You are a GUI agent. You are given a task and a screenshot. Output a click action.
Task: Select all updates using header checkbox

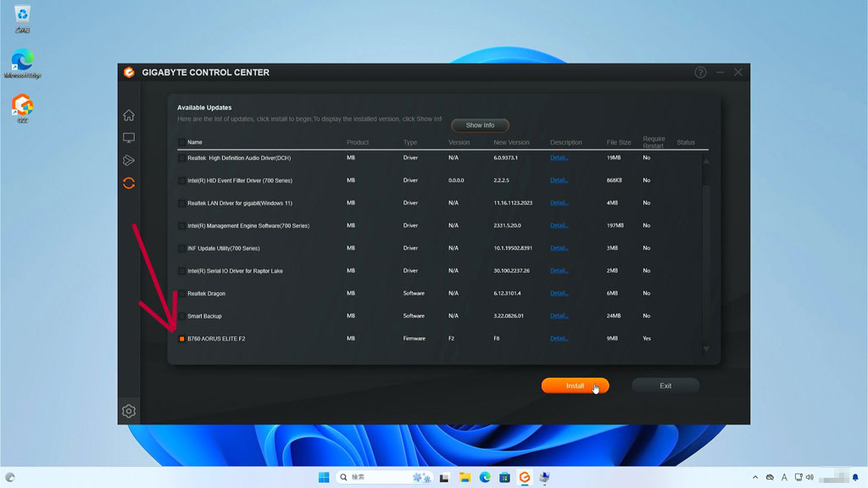181,142
